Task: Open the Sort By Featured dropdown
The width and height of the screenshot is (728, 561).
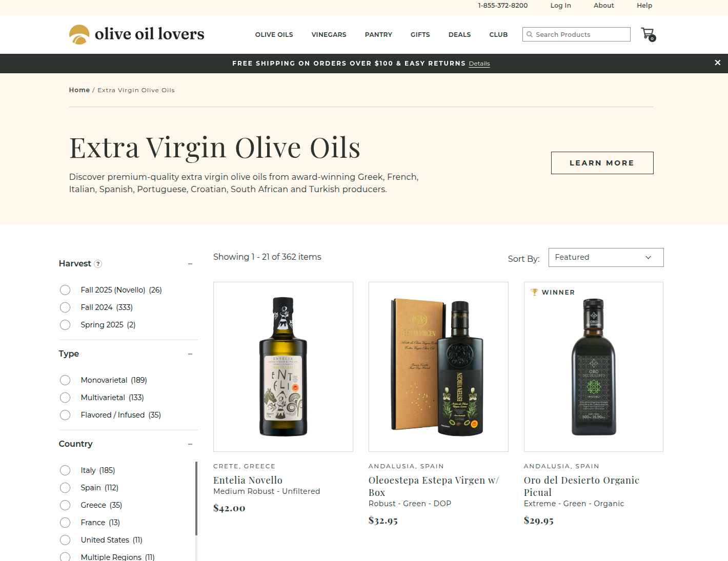Action: click(606, 257)
